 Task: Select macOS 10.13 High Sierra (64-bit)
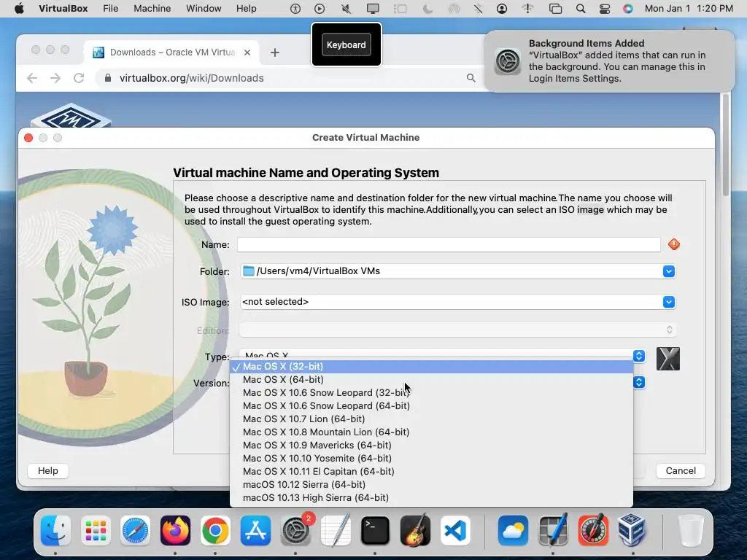431,497
